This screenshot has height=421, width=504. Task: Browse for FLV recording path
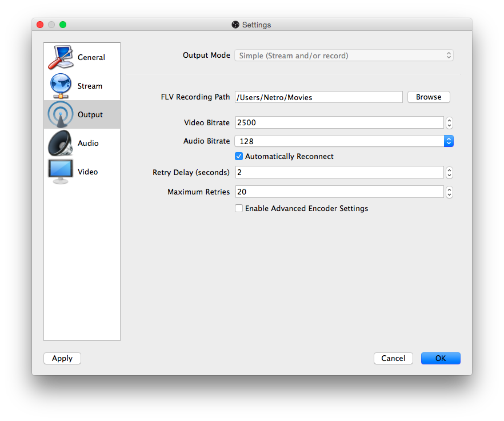click(x=429, y=97)
